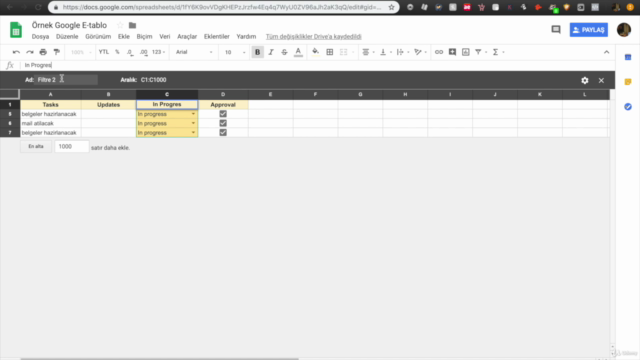
Task: Open the Sheets home icon
Action: click(16, 30)
